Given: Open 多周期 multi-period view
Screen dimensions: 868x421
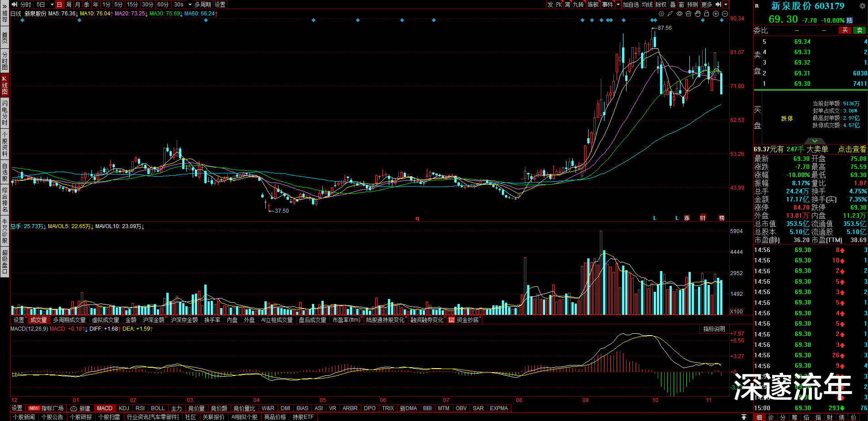Looking at the screenshot, I should (203, 5).
